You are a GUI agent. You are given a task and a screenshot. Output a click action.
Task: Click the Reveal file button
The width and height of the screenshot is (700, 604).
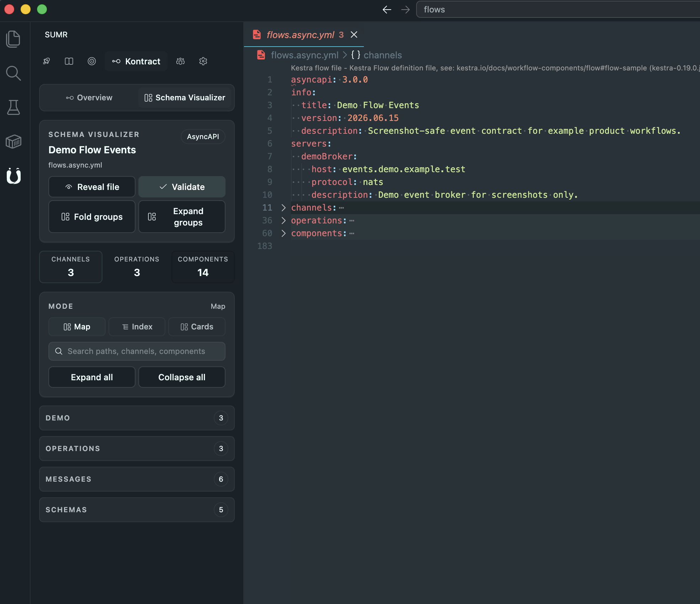click(x=92, y=187)
